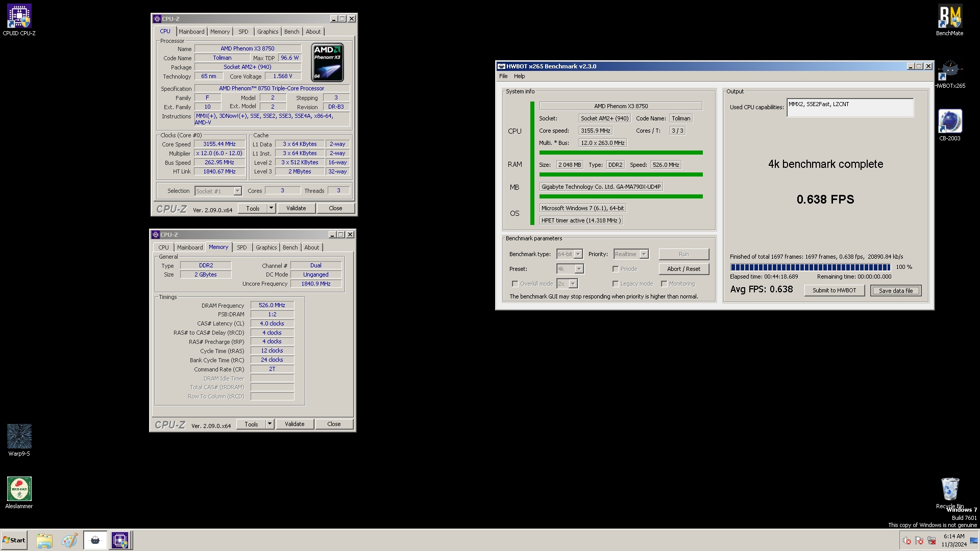
Task: Click the title icon of the lower CPU-Z window
Action: (x=156, y=235)
